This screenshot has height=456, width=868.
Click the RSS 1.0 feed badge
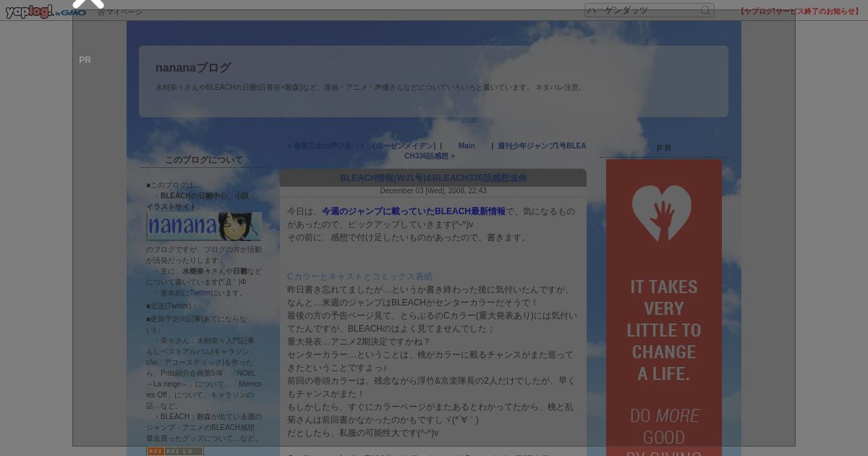tap(175, 451)
